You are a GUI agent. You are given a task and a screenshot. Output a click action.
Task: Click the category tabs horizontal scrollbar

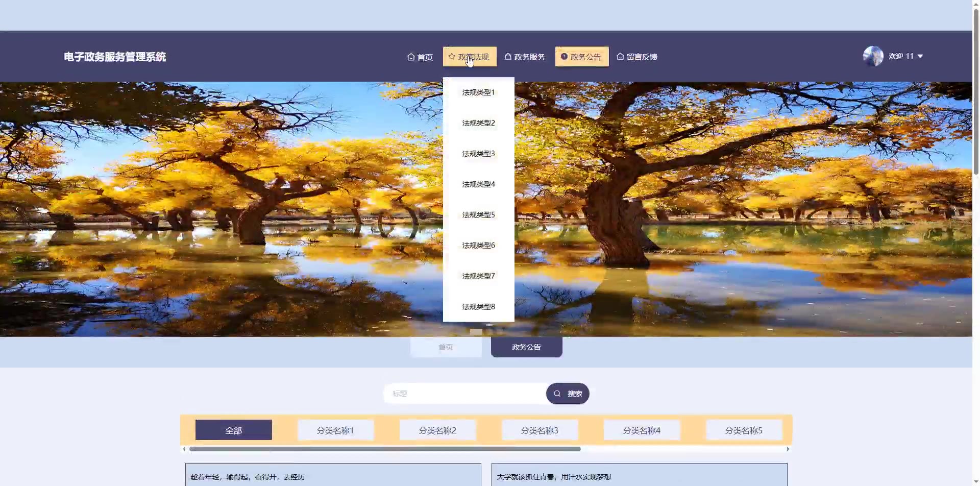click(x=385, y=449)
